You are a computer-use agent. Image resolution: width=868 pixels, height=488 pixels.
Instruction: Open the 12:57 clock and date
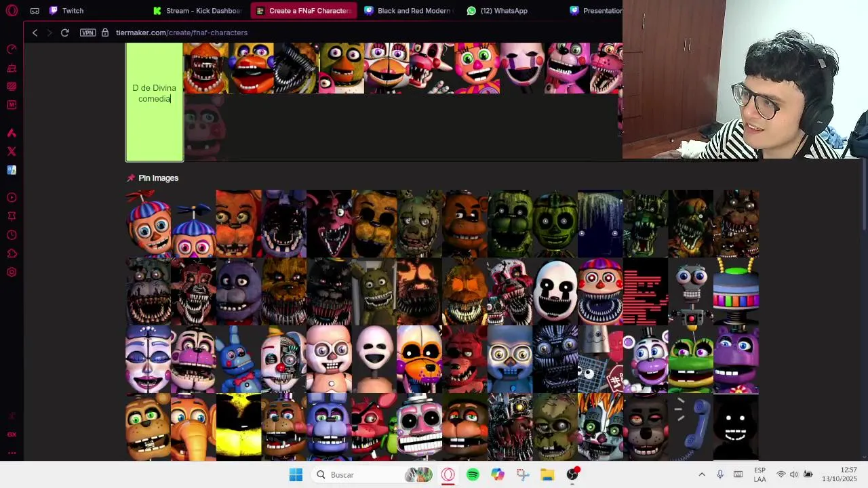click(840, 475)
